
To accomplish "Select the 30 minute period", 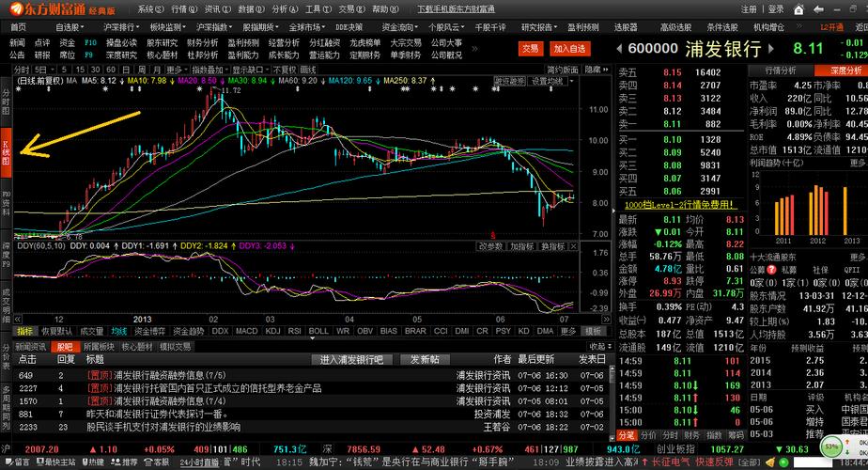I will point(95,70).
